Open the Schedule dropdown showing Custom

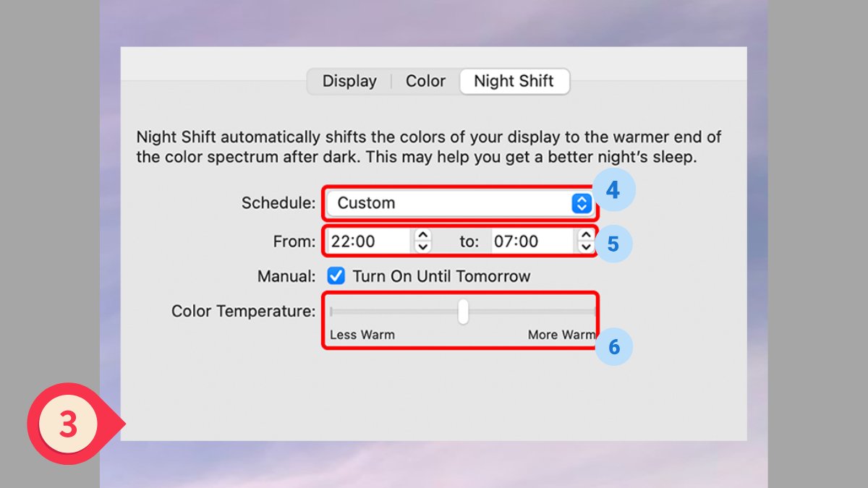coord(460,203)
